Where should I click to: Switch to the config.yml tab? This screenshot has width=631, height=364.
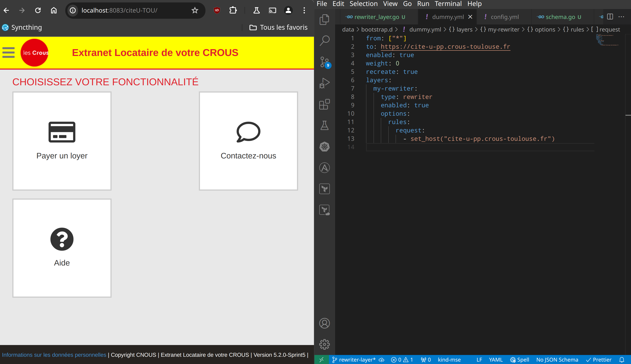point(504,17)
